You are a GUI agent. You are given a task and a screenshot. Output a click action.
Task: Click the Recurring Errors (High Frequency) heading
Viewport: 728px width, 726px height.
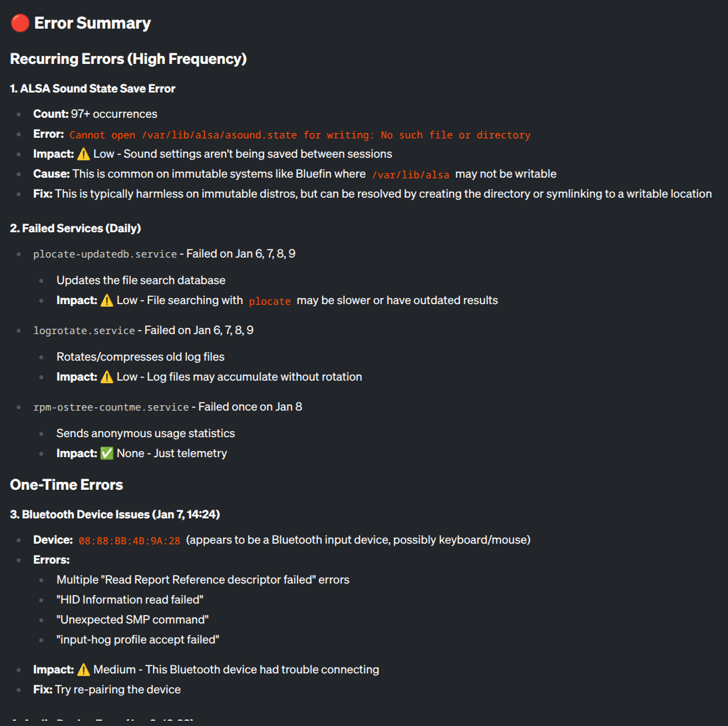coord(128,59)
